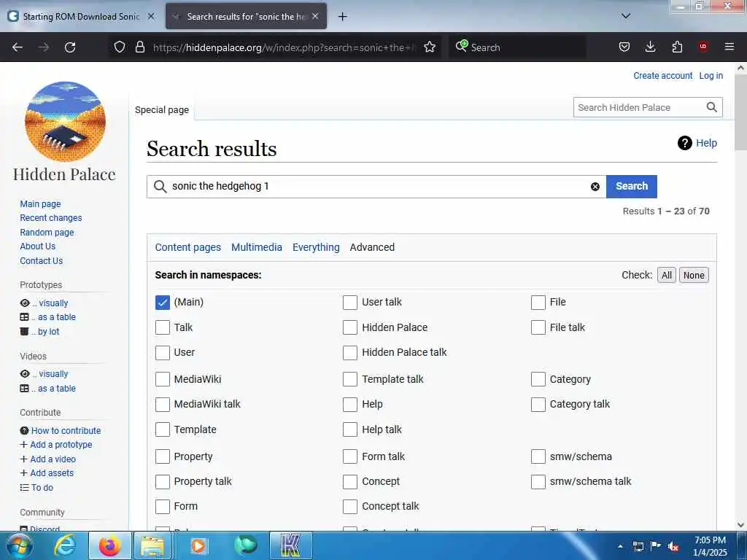Click the new tab plus button
Screen dimensions: 747x560
click(343, 17)
